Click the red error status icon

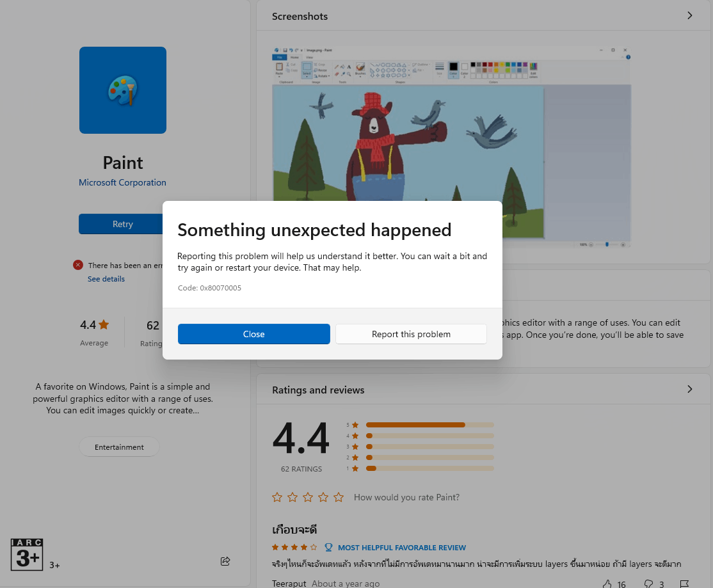pyautogui.click(x=77, y=265)
